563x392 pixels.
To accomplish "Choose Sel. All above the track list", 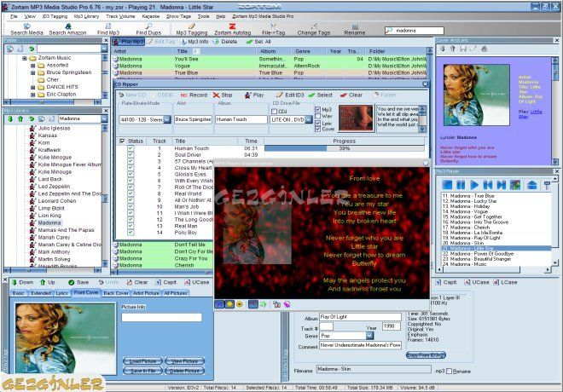I will click(x=258, y=42).
